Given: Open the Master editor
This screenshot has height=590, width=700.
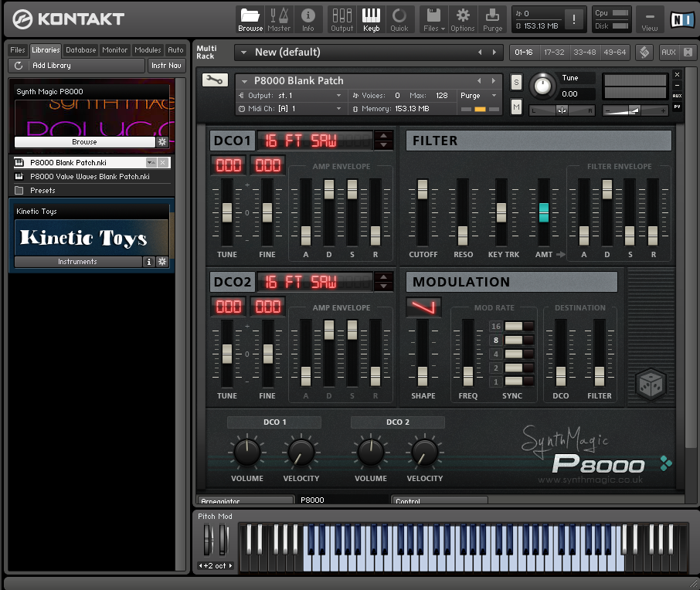Looking at the screenshot, I should (279, 20).
